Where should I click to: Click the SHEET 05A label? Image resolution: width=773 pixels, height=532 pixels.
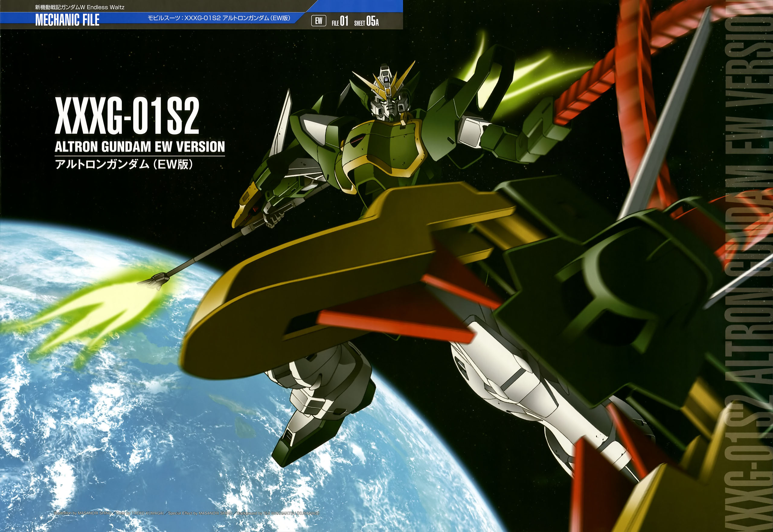tap(366, 22)
